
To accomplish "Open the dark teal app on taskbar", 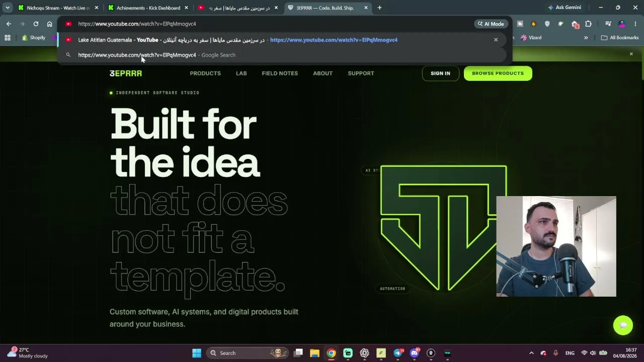I will [447, 353].
